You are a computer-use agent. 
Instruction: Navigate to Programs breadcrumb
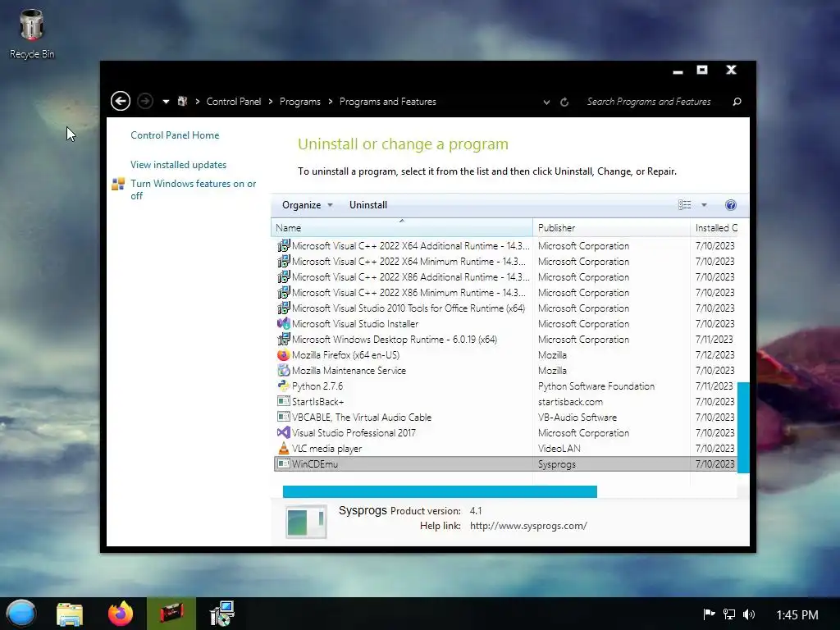coord(300,101)
